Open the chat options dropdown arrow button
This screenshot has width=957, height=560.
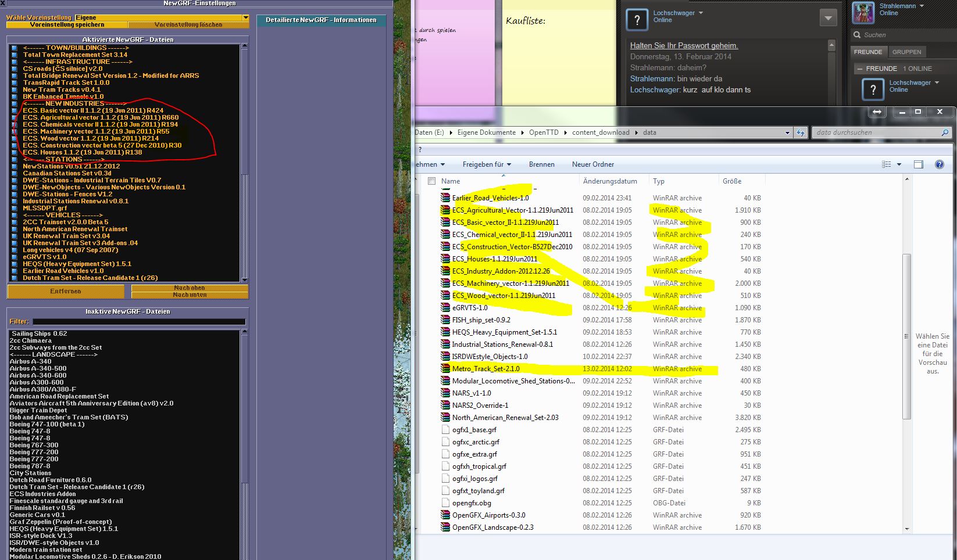827,18
